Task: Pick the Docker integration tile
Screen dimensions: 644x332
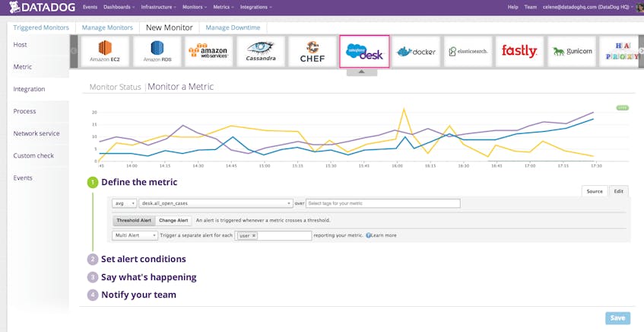Action: [x=416, y=52]
